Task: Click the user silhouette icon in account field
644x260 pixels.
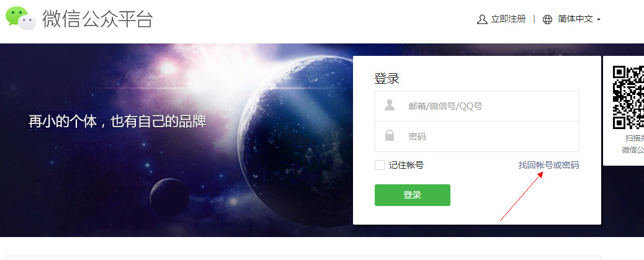Action: click(x=390, y=105)
